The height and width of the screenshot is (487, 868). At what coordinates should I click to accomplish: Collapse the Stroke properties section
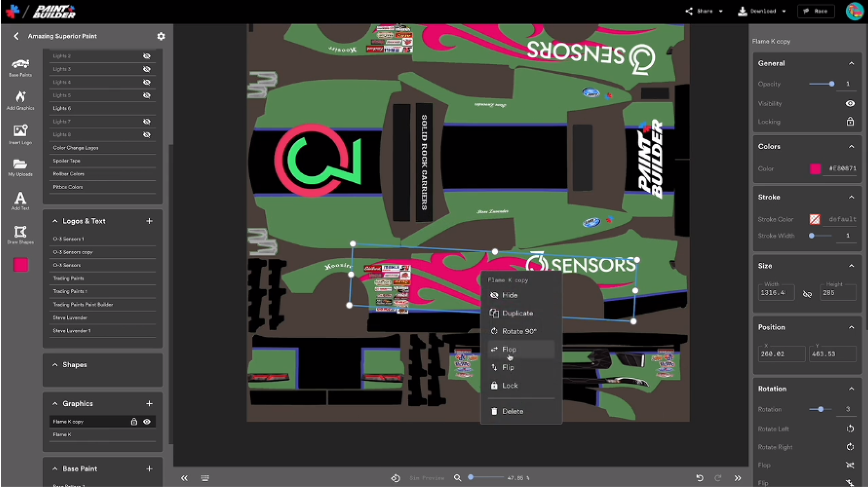tap(851, 197)
